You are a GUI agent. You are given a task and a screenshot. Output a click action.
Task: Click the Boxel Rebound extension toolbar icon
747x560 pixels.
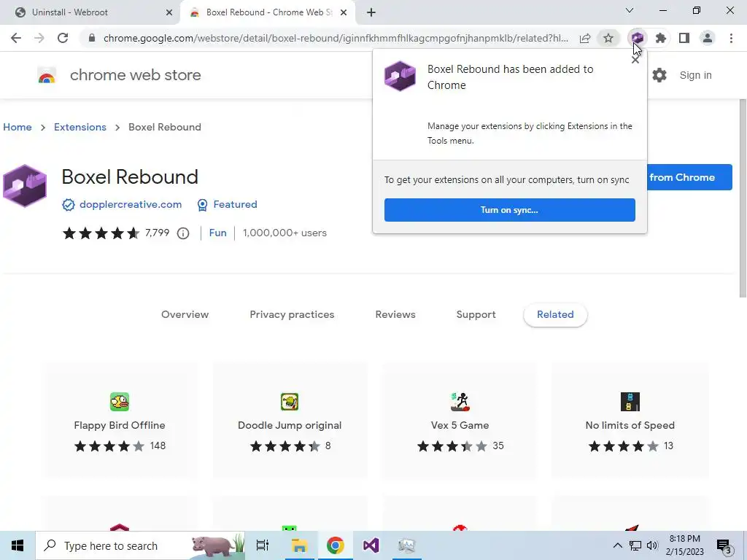click(x=638, y=38)
